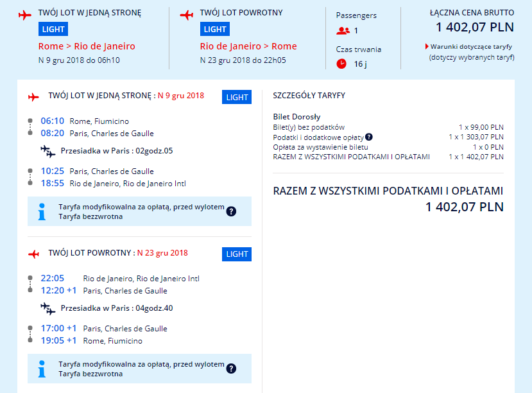Click arrival time 19:05 +1 Rome
The width and height of the screenshot is (532, 393).
coord(58,340)
